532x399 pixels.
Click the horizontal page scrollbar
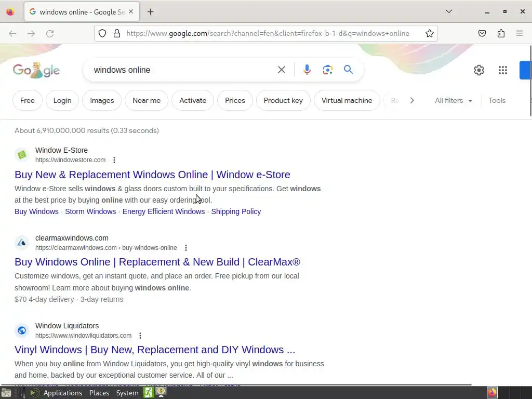236,384
